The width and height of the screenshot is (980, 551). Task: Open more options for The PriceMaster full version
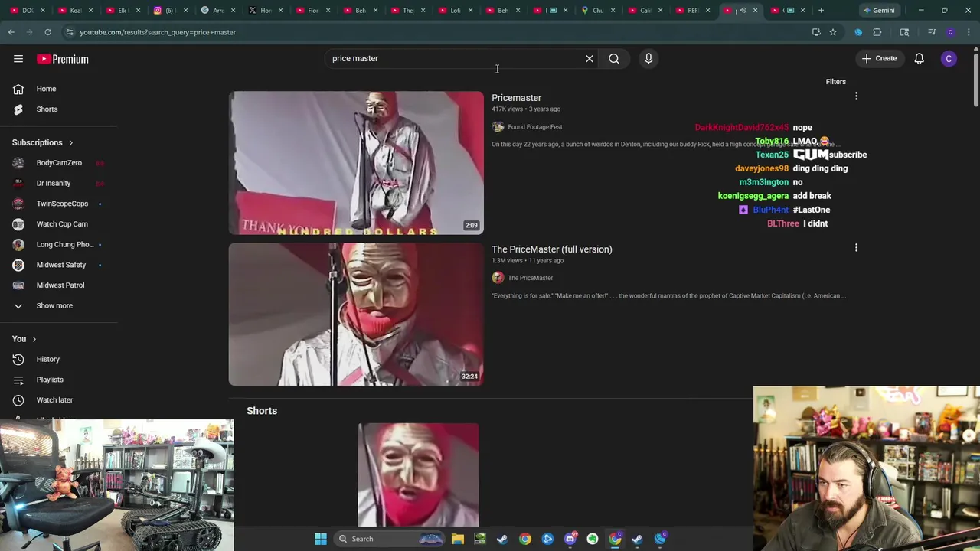[x=856, y=248]
